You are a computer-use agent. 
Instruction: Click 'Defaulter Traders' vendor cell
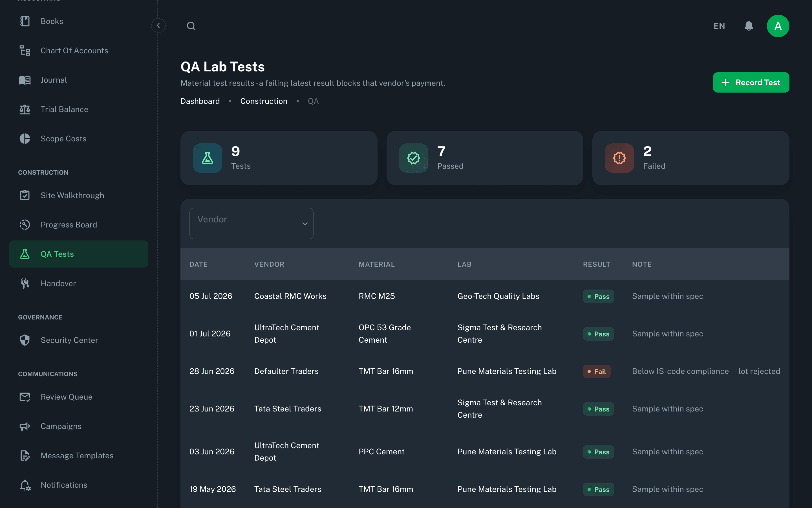coord(286,371)
